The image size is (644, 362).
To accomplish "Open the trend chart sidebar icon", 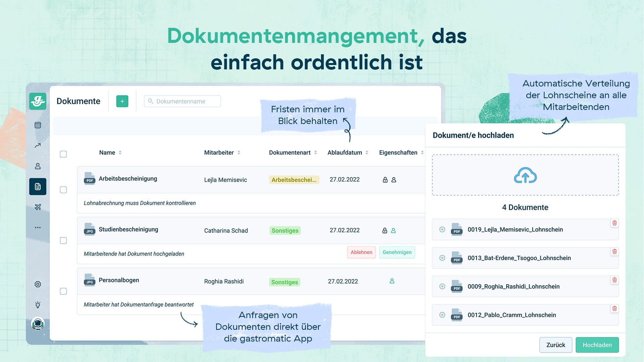I will point(38,145).
